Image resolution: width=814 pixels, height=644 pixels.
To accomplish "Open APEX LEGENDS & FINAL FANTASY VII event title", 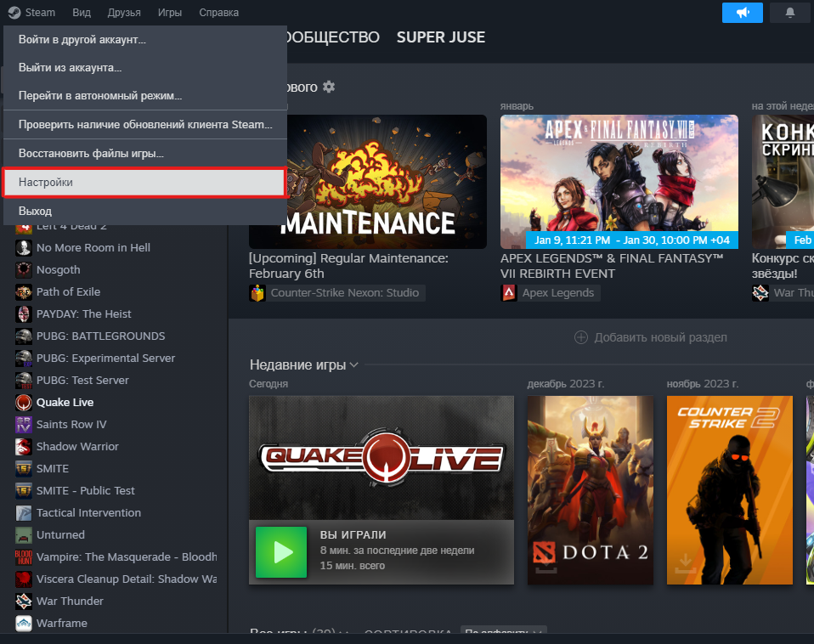I will [612, 266].
